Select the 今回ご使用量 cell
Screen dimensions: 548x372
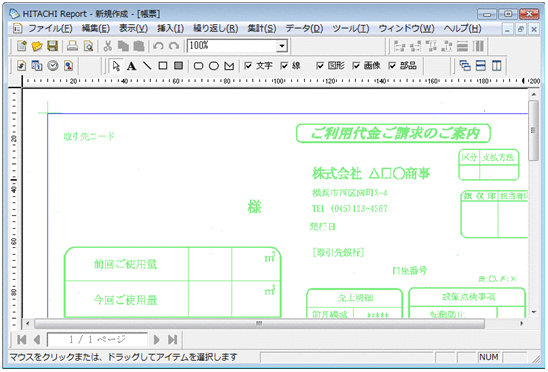point(126,300)
